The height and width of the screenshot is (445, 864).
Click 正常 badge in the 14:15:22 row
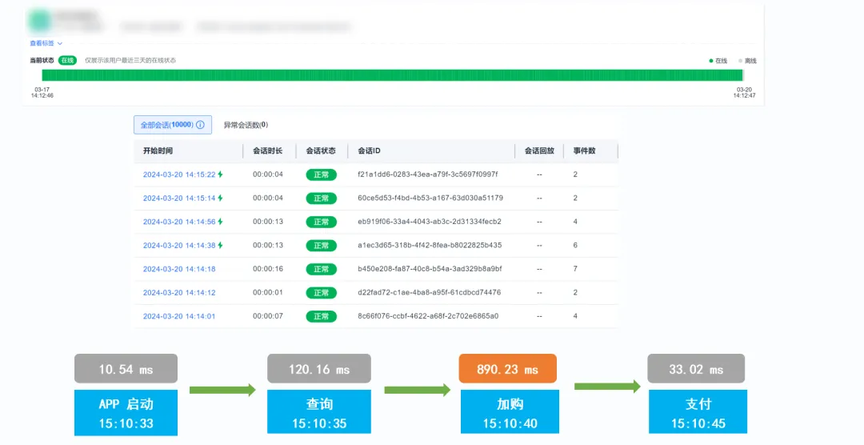pyautogui.click(x=321, y=175)
